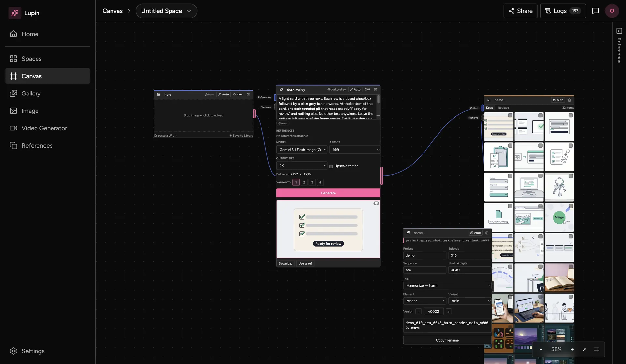626x364 pixels.
Task: Click Download under the generated image
Action: (286, 263)
